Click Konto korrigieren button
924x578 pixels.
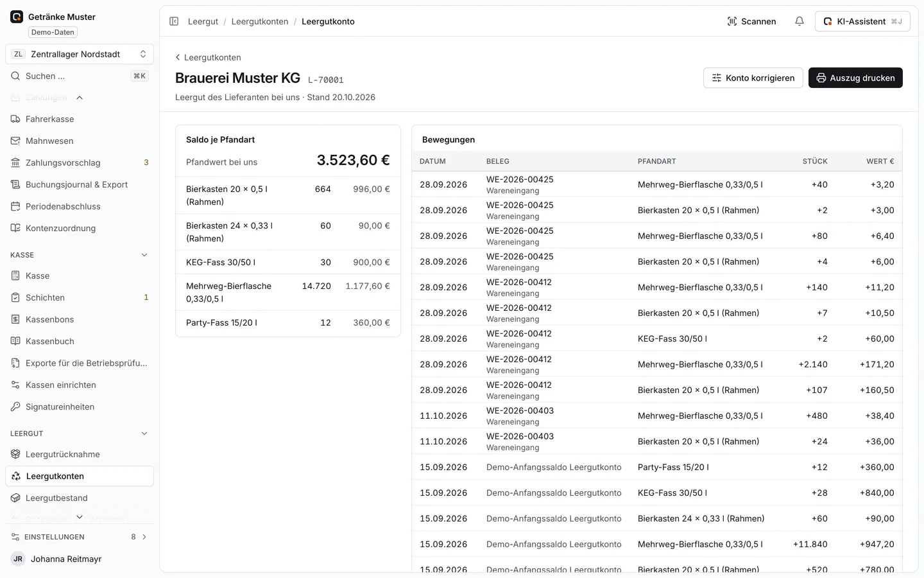(x=753, y=78)
